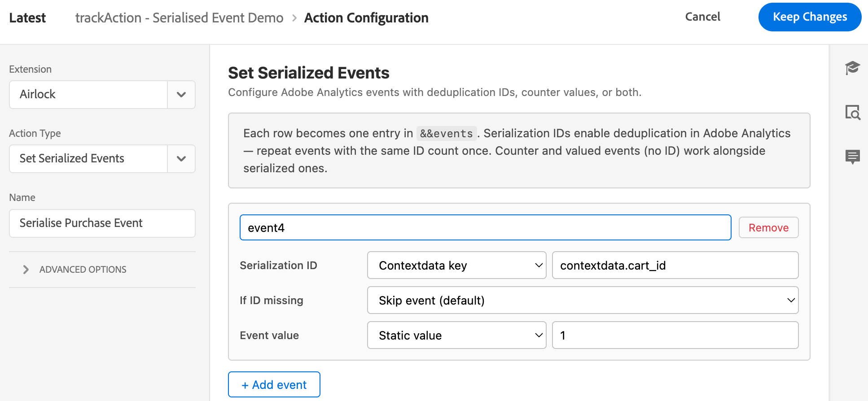The image size is (868, 401).
Task: Click the Latest breadcrumb label
Action: tap(27, 18)
